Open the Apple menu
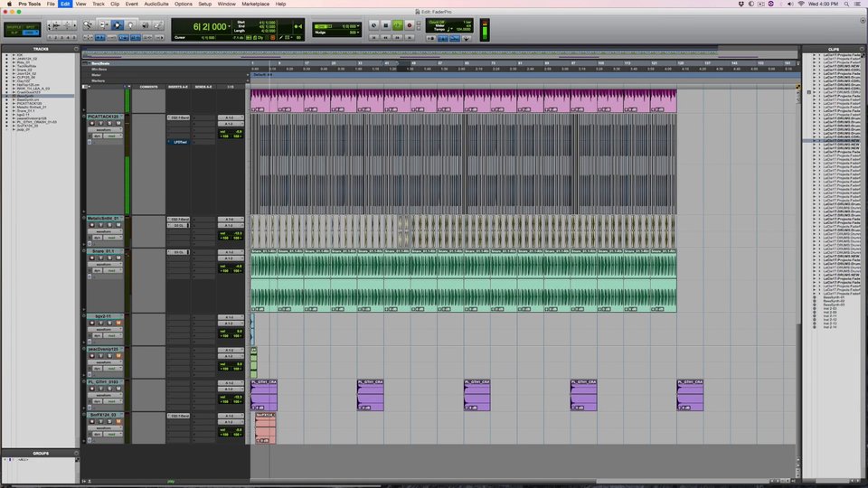Screen dimensions: 868x488 tap(9, 4)
